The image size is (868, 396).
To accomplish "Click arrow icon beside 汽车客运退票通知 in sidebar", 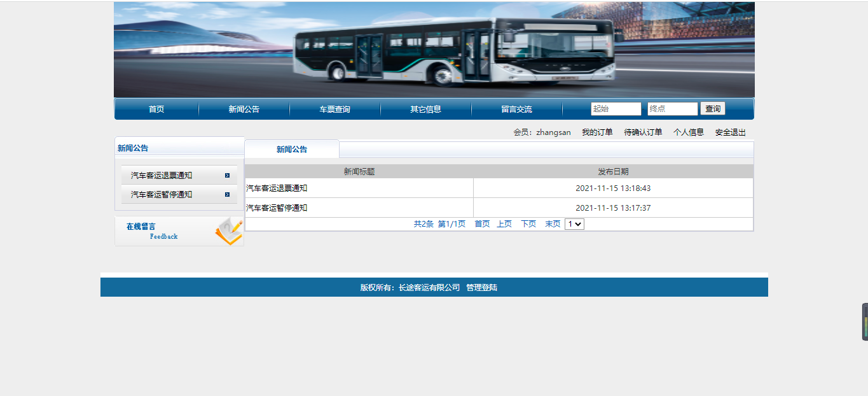I will 227,176.
